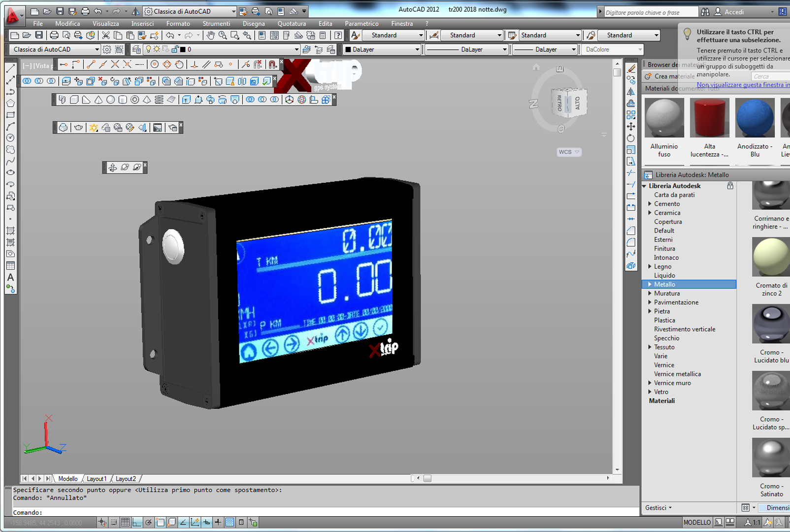This screenshot has height=532, width=790.
Task: Toggle Ortho Mode in status bar
Action: click(x=137, y=522)
